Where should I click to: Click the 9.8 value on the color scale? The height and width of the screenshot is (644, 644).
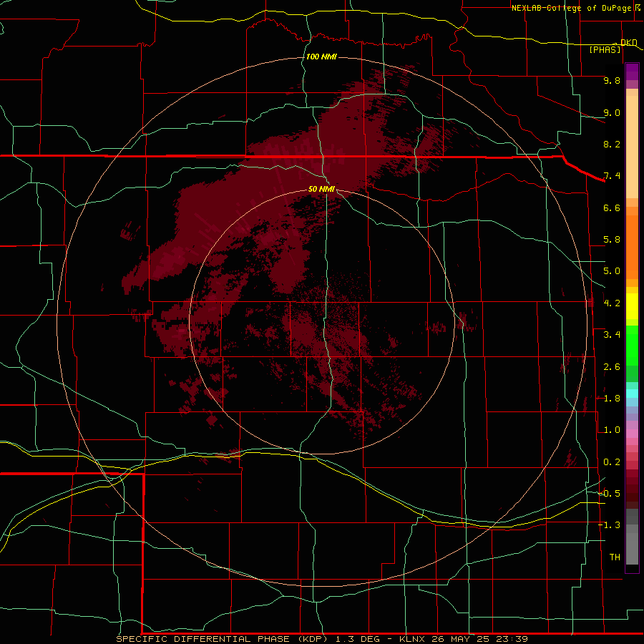[612, 80]
